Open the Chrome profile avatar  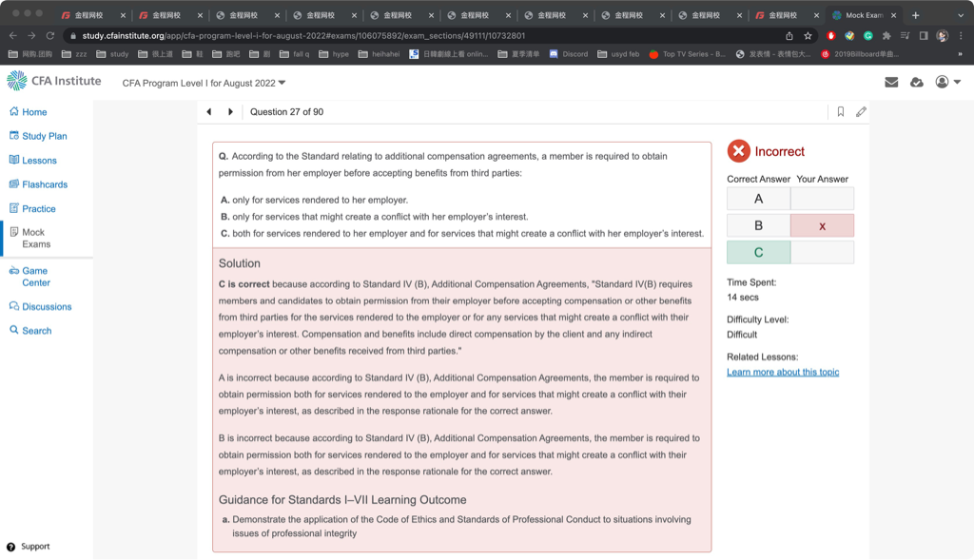(943, 36)
